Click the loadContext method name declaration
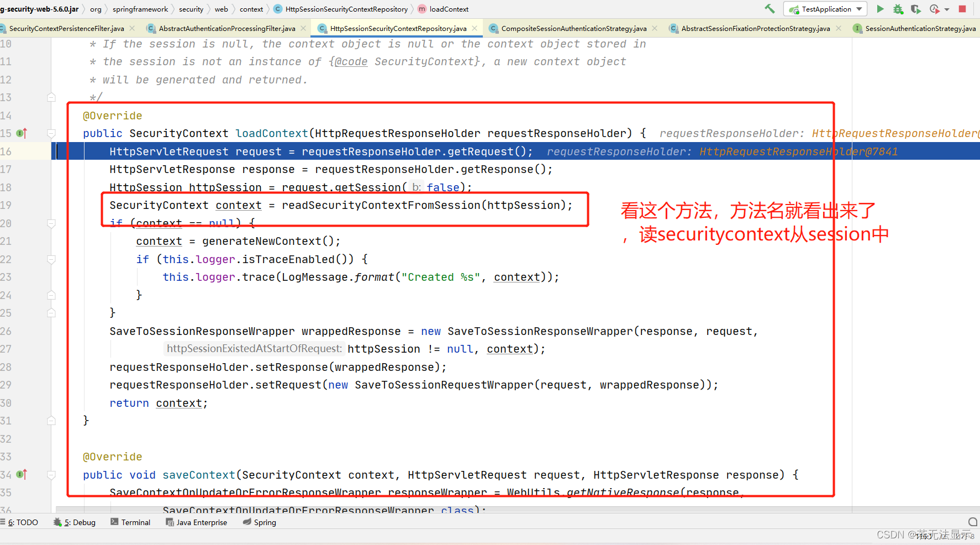The image size is (980, 545). 272,133
